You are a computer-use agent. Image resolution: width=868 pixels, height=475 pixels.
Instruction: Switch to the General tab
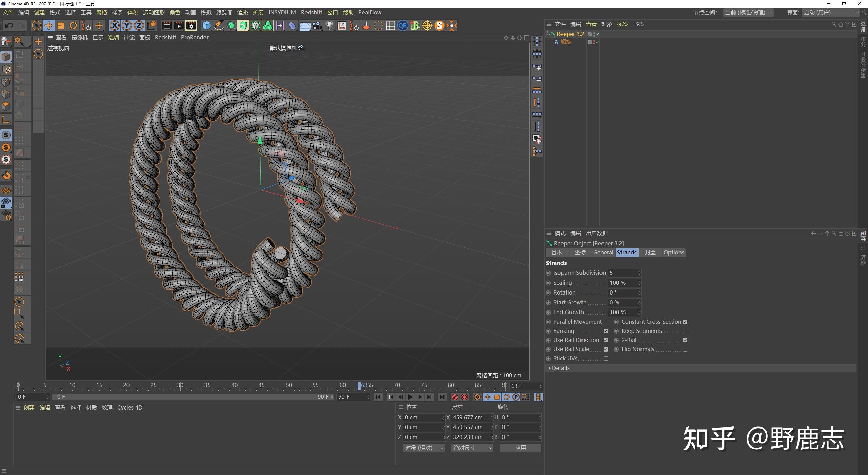[603, 252]
